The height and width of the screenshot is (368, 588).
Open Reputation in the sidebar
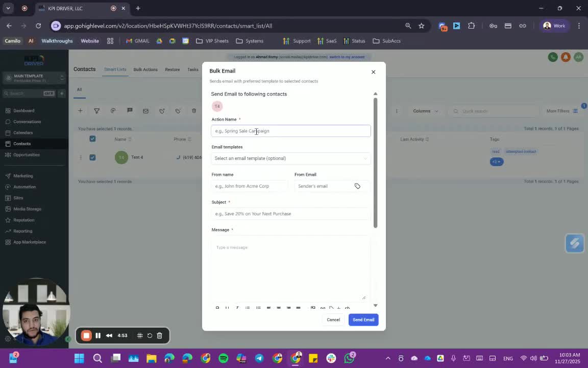click(23, 220)
